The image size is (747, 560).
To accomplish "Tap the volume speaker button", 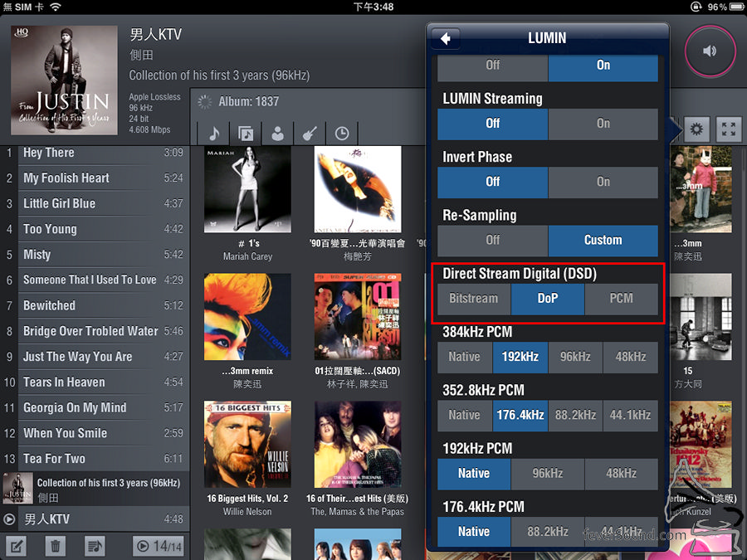I will pyautogui.click(x=710, y=51).
